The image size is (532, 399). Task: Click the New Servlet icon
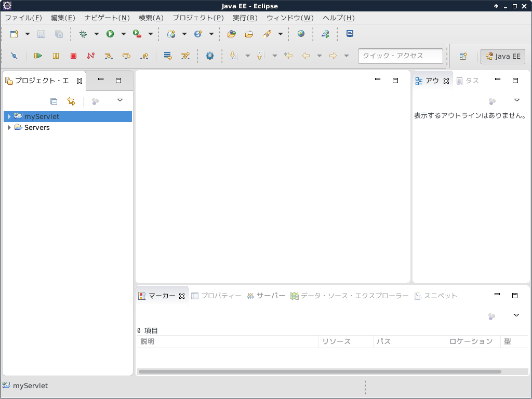pyautogui.click(x=198, y=34)
